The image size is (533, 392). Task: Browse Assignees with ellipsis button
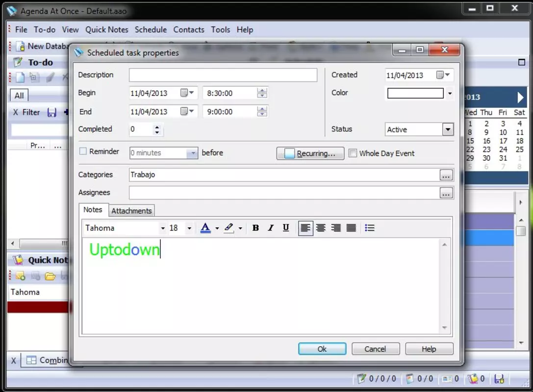pos(446,193)
